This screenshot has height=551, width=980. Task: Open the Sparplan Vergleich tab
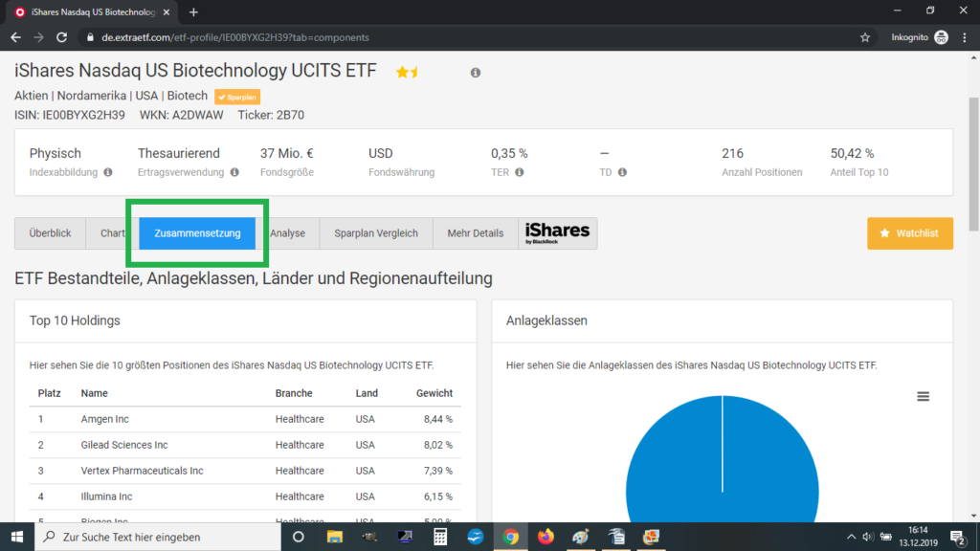375,233
